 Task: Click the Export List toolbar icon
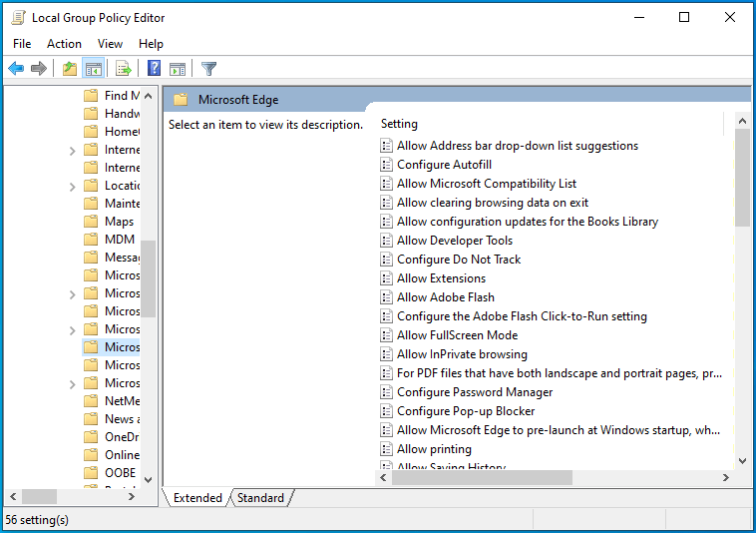[x=124, y=69]
